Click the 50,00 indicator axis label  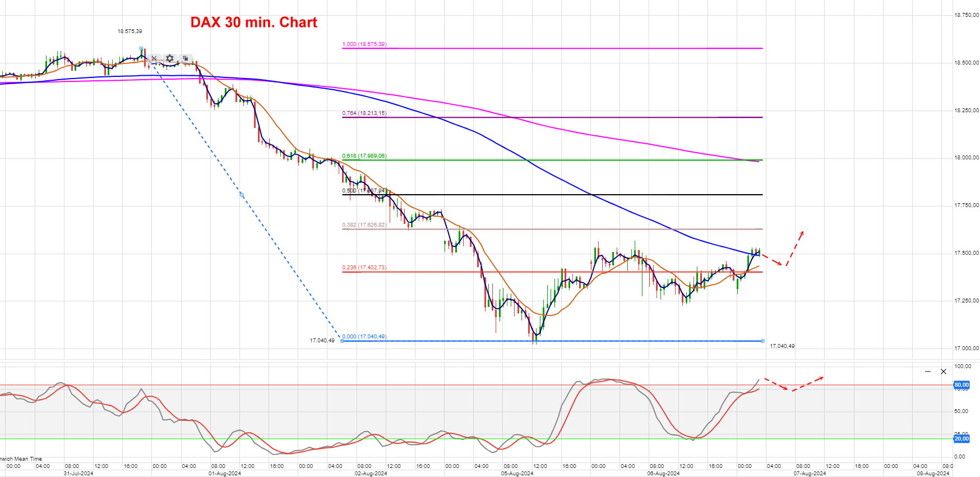click(961, 411)
